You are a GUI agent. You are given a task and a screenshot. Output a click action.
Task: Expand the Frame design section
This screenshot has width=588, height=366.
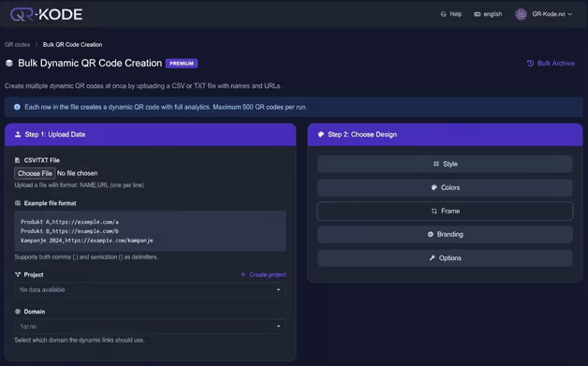pos(445,212)
